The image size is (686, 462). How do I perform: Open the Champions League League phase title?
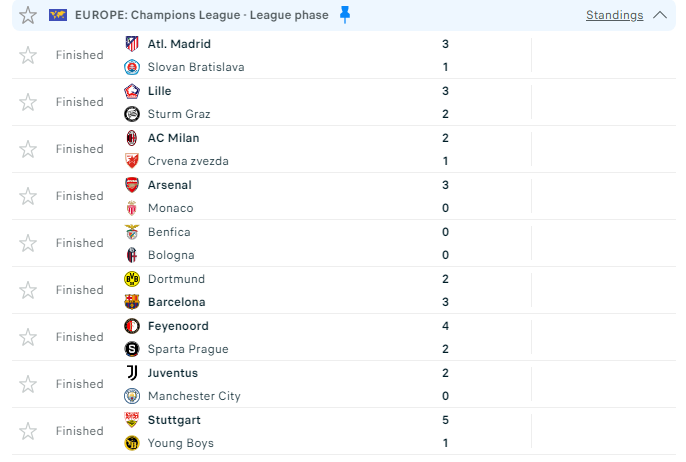tap(202, 15)
